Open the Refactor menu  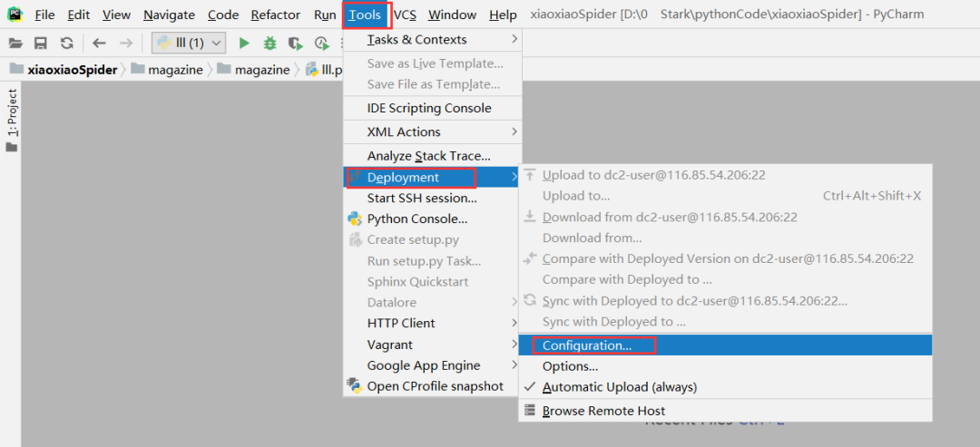pyautogui.click(x=275, y=15)
